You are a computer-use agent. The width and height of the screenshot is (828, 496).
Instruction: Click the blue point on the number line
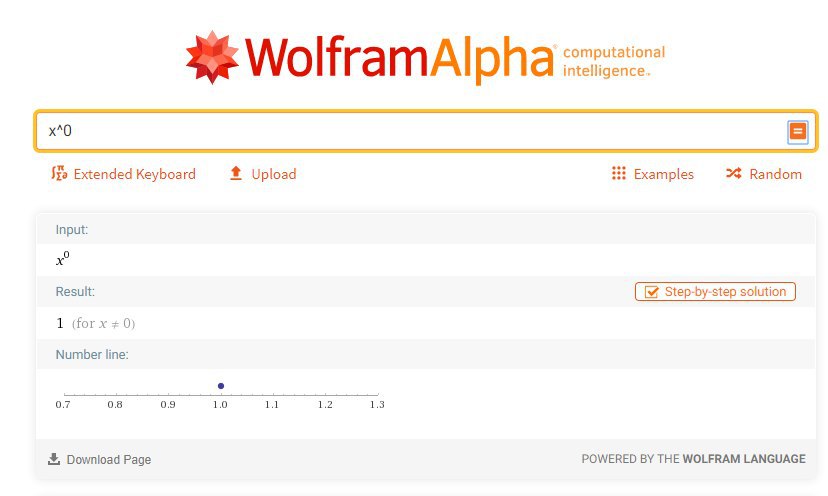coord(221,386)
